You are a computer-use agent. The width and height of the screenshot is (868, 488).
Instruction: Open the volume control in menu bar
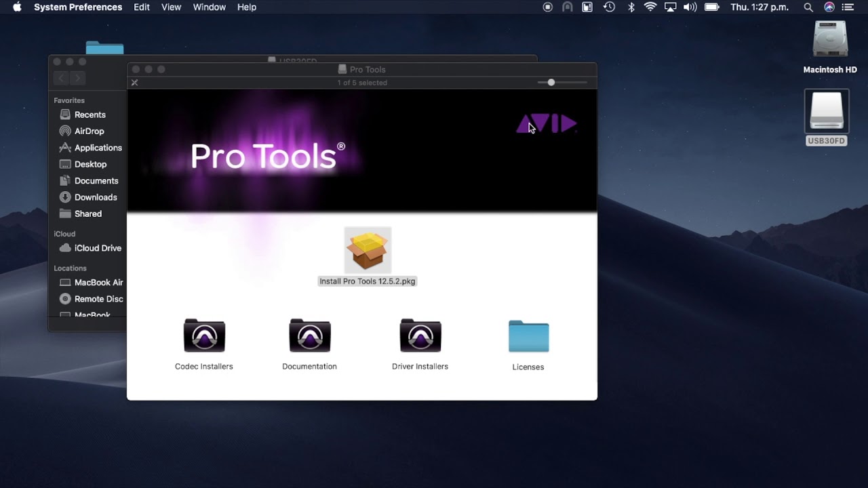point(690,7)
